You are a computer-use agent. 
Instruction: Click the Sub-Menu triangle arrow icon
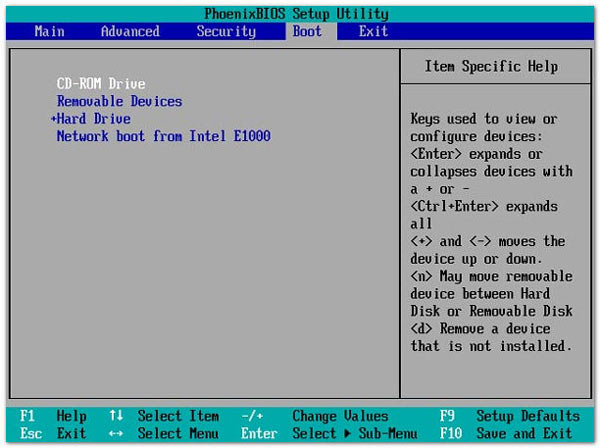pos(347,433)
